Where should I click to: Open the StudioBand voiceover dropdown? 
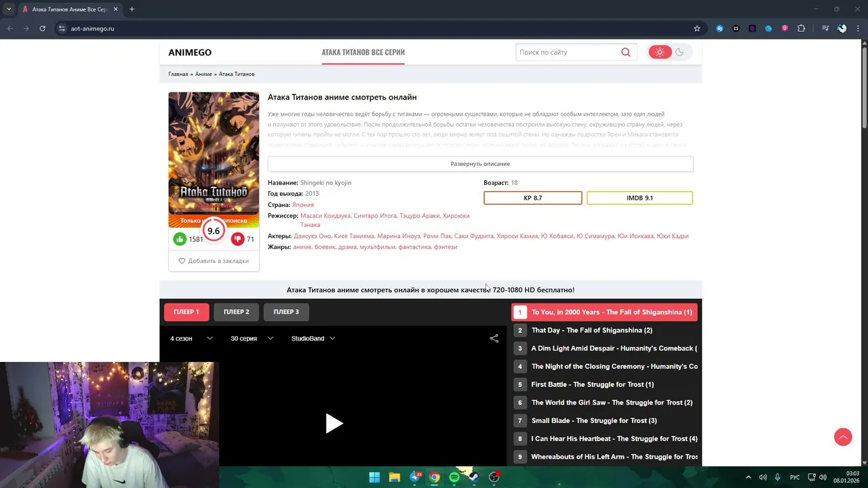tap(313, 338)
